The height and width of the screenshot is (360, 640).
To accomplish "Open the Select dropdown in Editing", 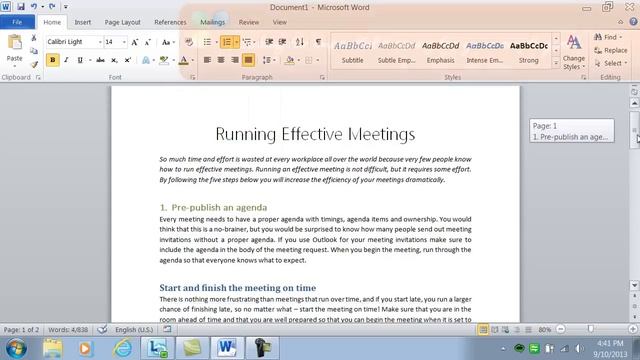I will (x=611, y=63).
